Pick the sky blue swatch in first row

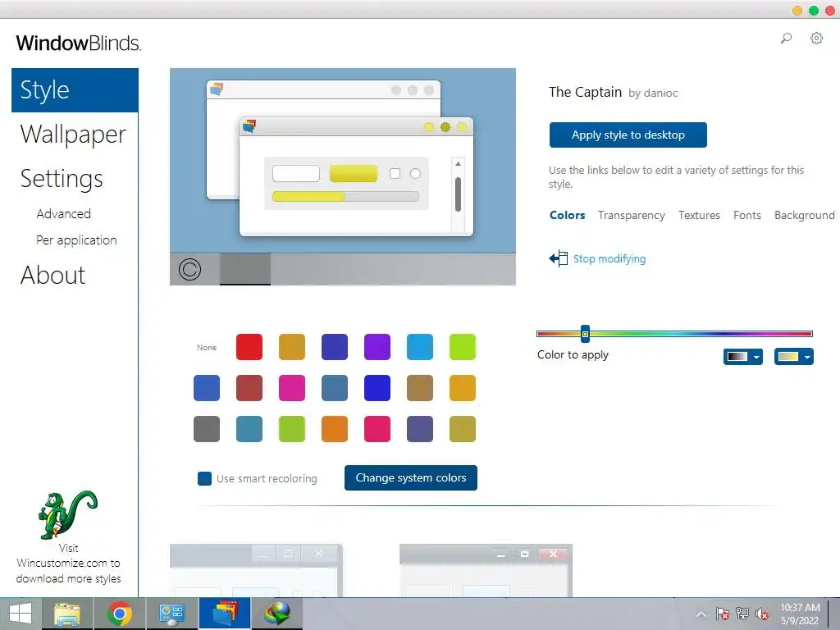pos(419,347)
